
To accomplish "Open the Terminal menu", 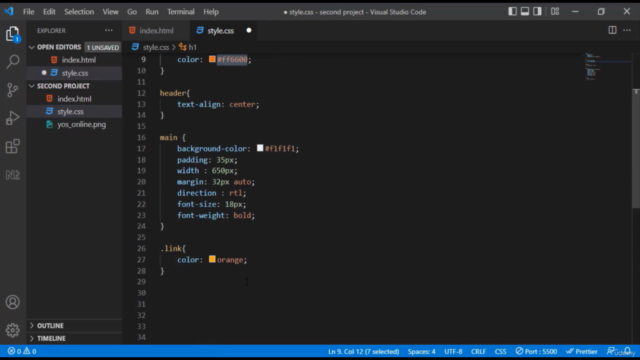I will click(x=181, y=12).
